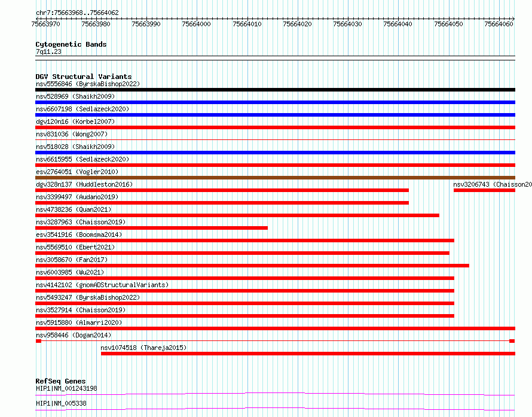532x417 pixels.
Task: Open nsv3399497 (Audano2019) label
Action: point(77,197)
